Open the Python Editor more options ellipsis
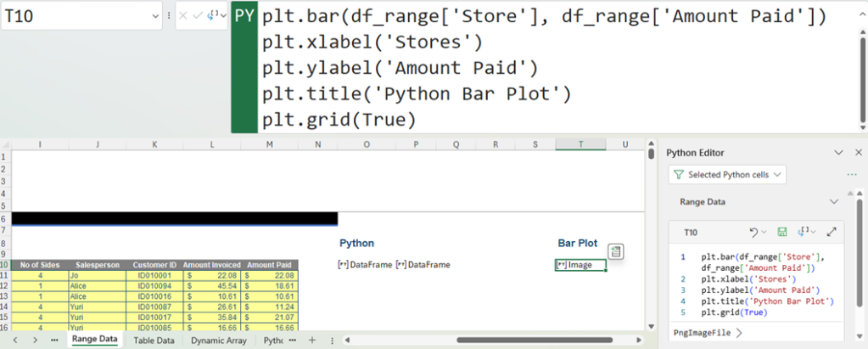 click(x=852, y=174)
